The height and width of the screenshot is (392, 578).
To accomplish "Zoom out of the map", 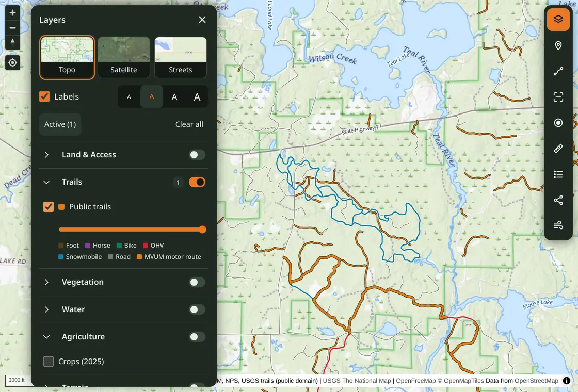I will pos(12,28).
